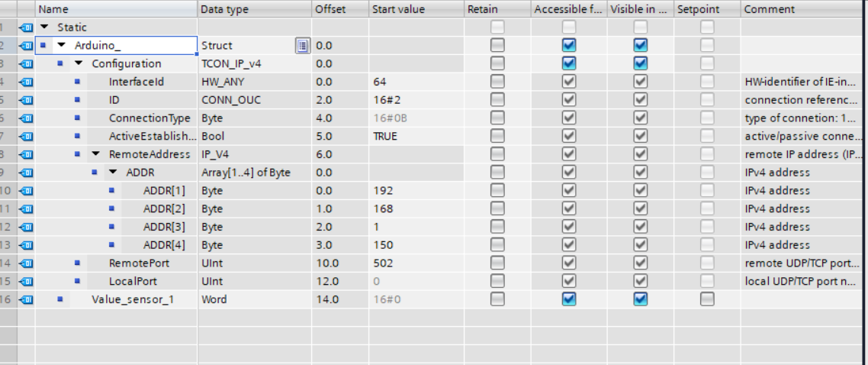Click the tag icon of the Static row
868x365 pixels.
pyautogui.click(x=26, y=27)
